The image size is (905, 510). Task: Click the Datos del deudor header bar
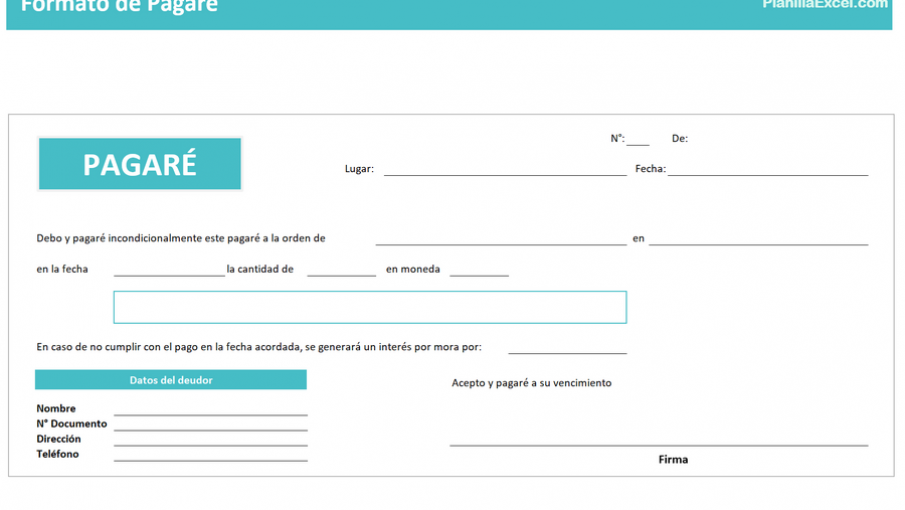coord(171,380)
